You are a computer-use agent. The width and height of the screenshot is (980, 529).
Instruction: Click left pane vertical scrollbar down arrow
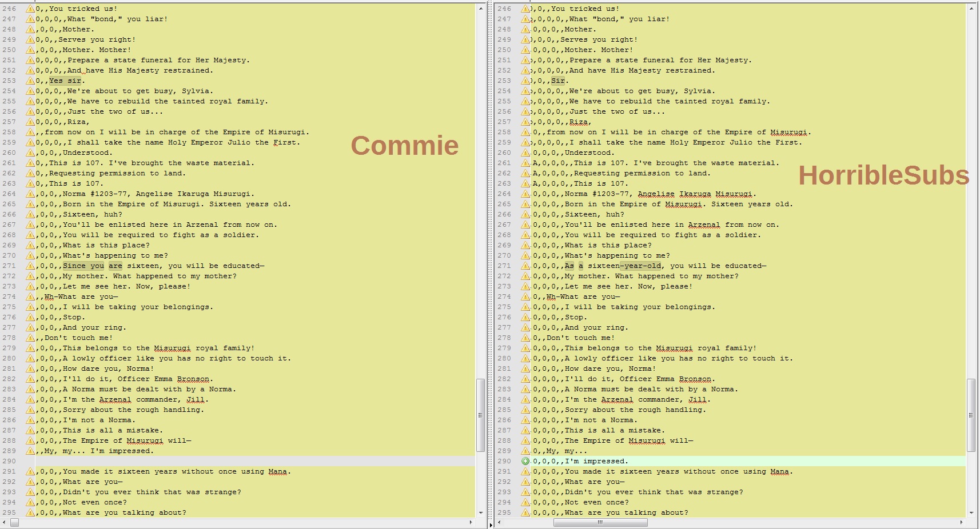pyautogui.click(x=480, y=513)
